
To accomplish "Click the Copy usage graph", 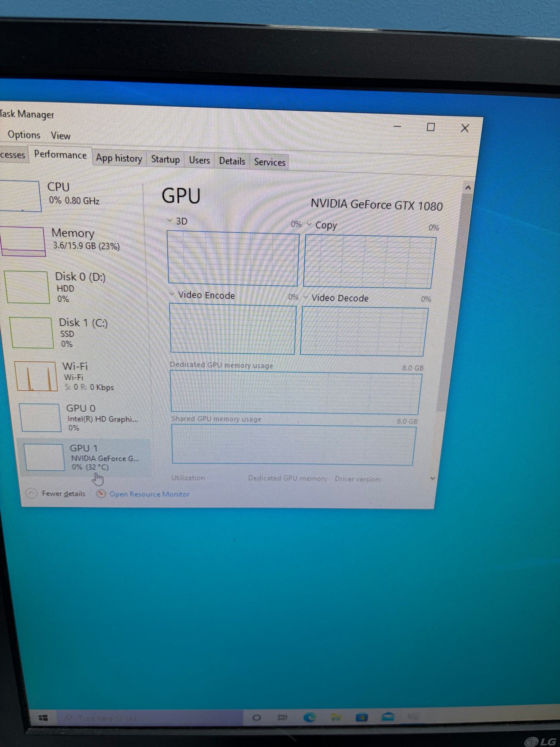I will (369, 262).
